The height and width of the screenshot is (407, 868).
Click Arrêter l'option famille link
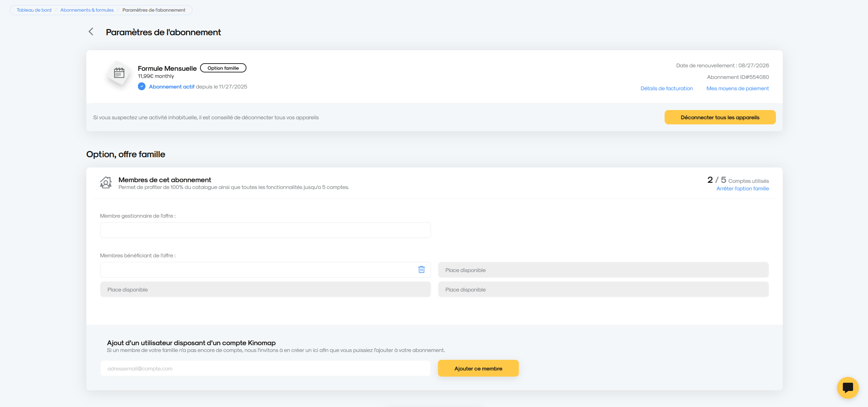pyautogui.click(x=743, y=188)
